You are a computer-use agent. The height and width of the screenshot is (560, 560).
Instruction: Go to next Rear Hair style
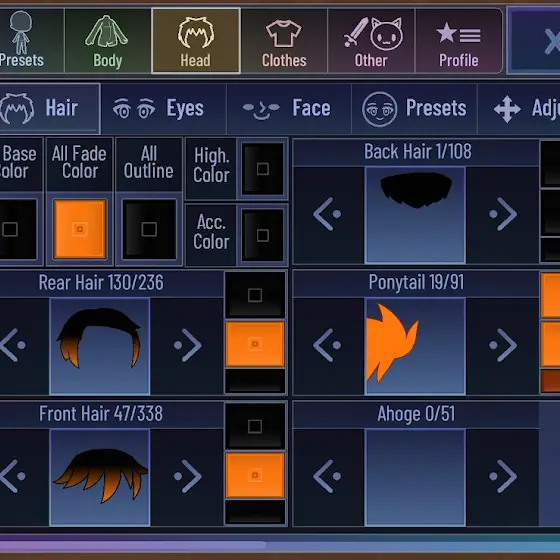pyautogui.click(x=187, y=345)
